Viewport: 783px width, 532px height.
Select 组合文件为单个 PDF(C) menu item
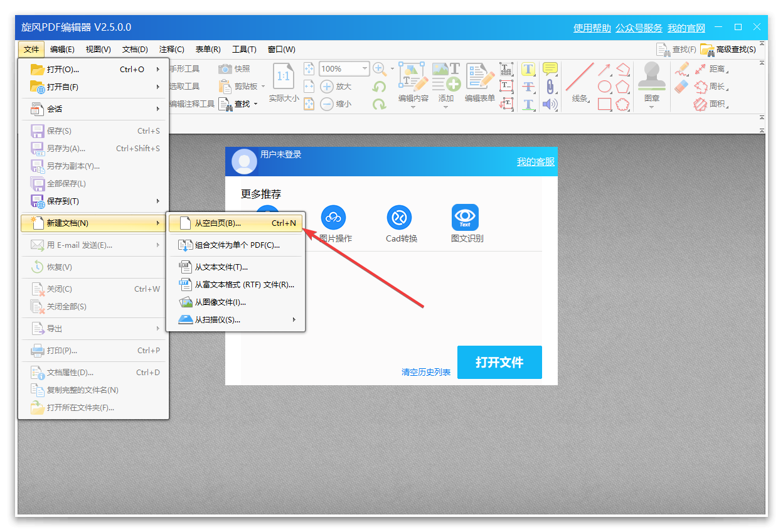235,245
